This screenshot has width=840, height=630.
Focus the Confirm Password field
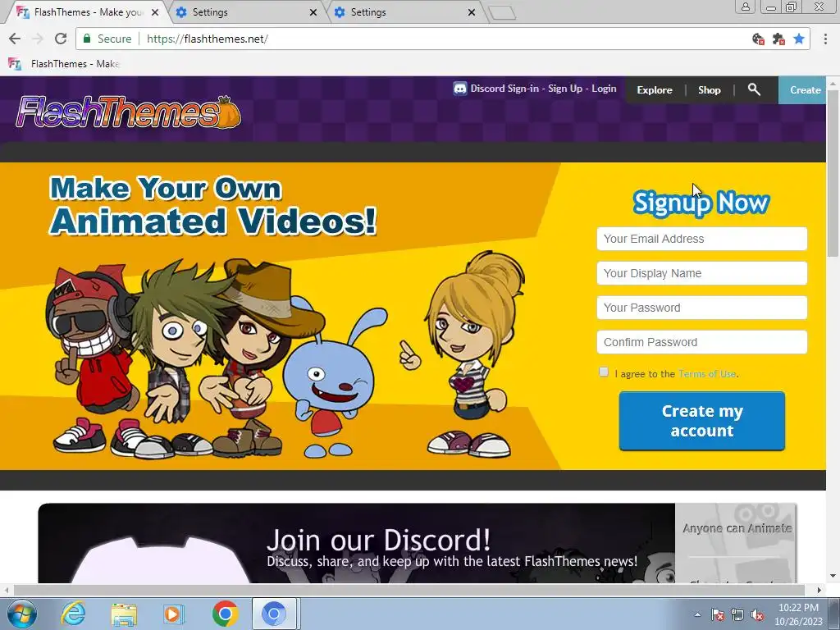[x=702, y=342]
